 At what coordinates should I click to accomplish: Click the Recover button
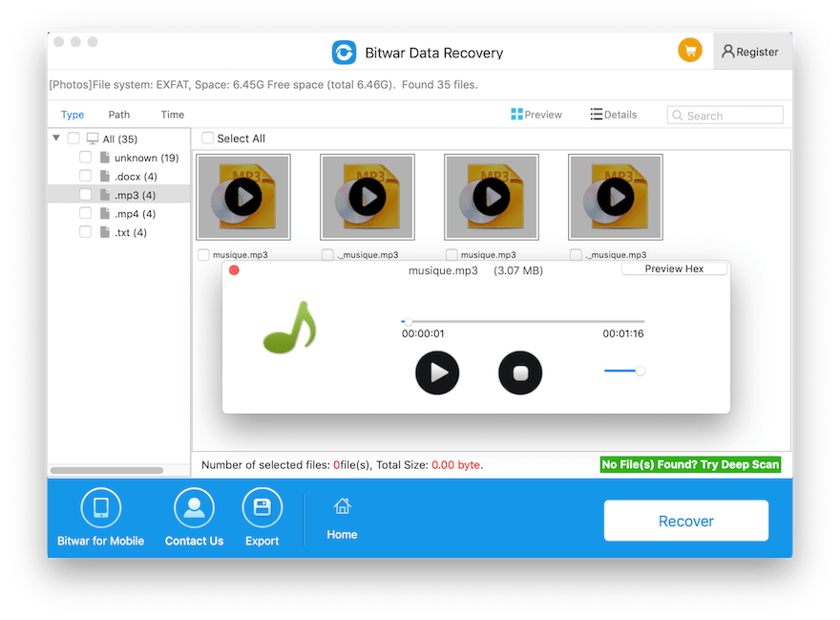[x=686, y=521]
